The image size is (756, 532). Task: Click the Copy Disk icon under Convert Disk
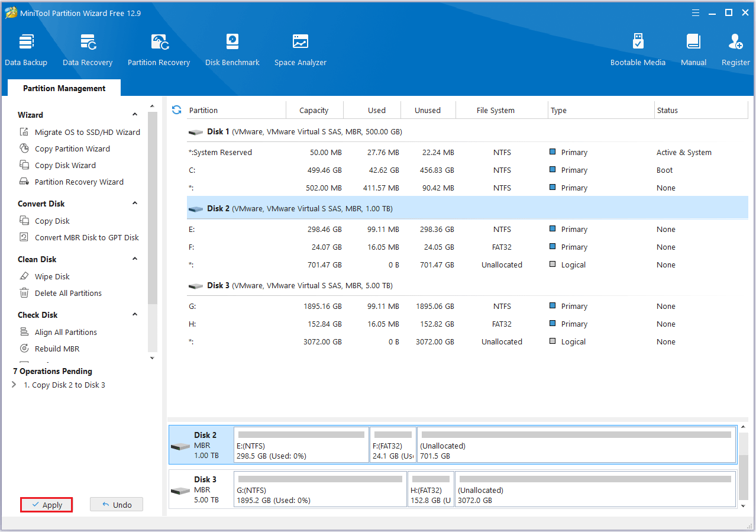24,221
